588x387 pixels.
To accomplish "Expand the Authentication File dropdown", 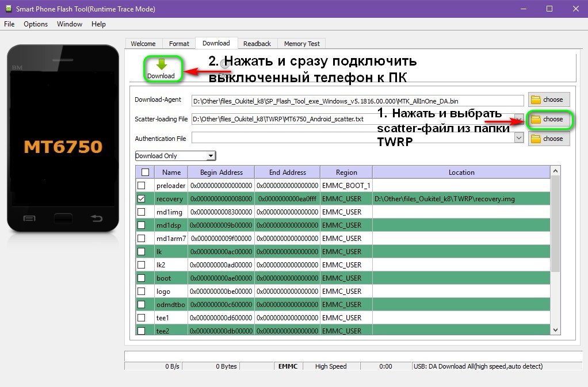I will coord(519,138).
